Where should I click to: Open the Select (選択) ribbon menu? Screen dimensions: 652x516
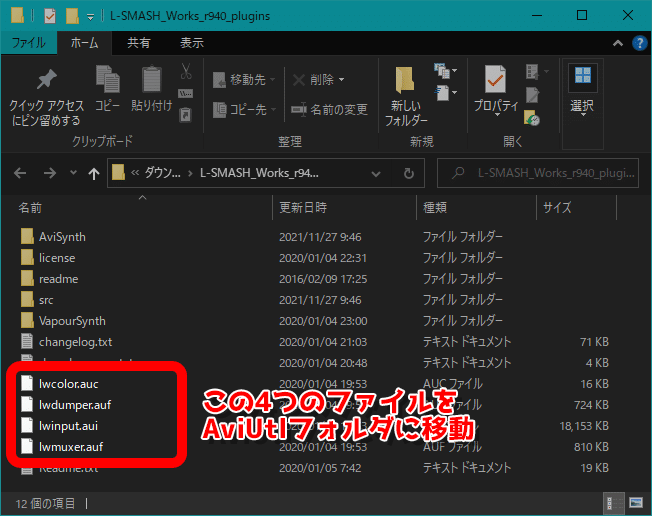click(583, 90)
